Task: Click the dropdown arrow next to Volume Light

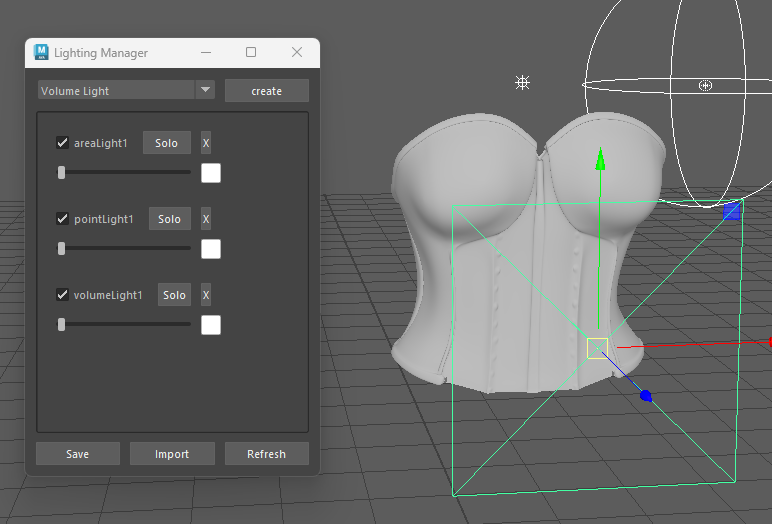Action: tap(205, 90)
